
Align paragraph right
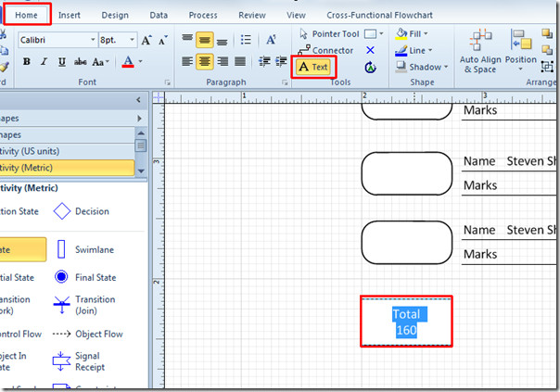[x=223, y=61]
